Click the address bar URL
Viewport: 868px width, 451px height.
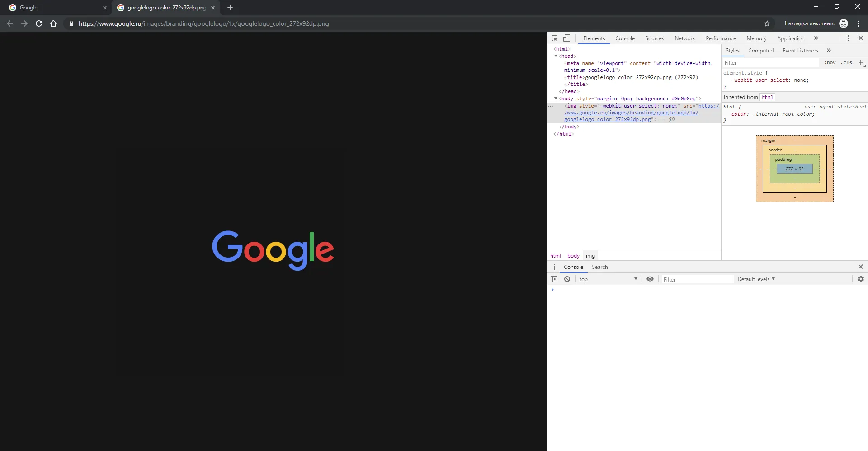click(x=203, y=23)
